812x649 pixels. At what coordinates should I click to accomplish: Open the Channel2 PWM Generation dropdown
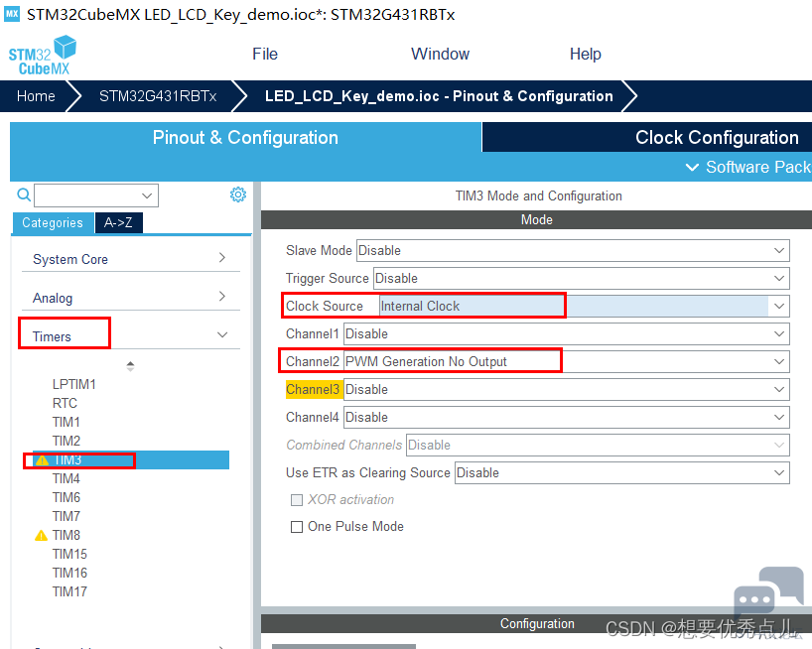[567, 362]
